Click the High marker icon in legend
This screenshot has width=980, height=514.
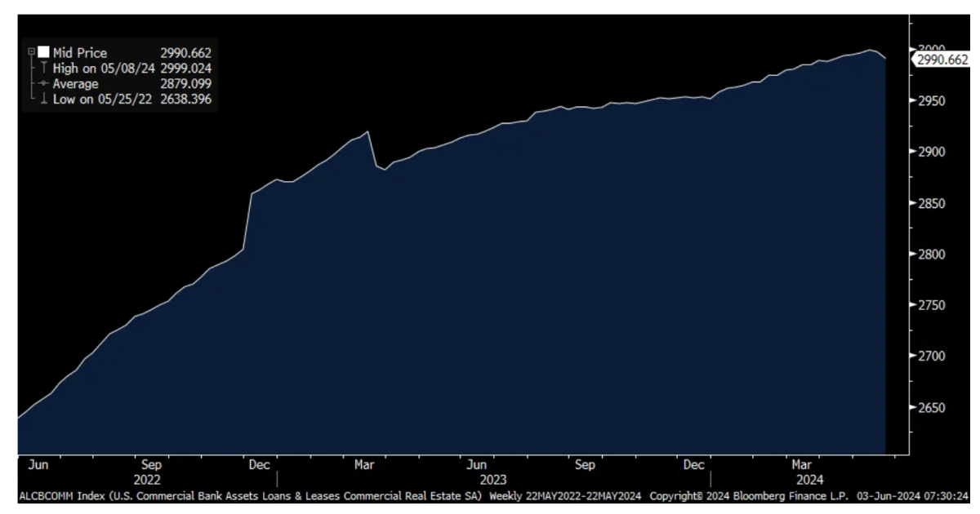43,69
